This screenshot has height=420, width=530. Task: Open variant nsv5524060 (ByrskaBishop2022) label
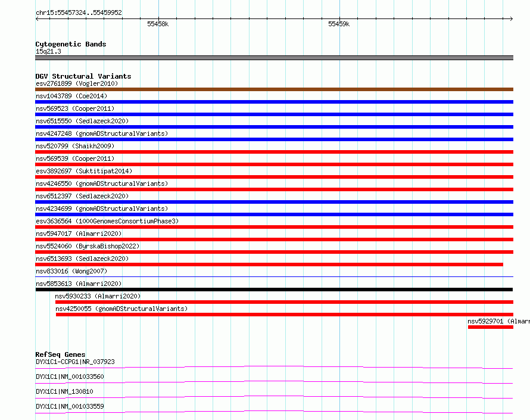tap(88, 246)
